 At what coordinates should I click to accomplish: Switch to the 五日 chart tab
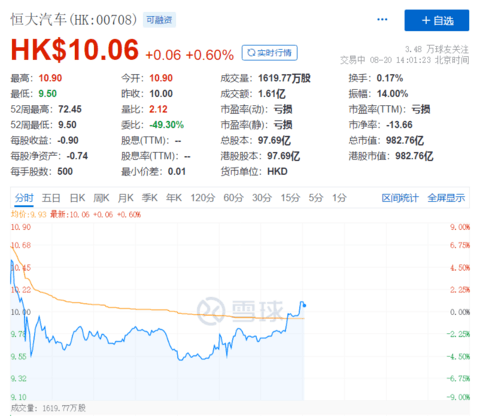coord(51,198)
